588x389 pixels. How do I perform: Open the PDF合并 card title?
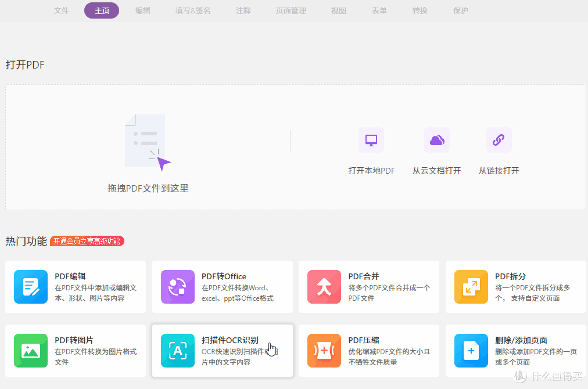[364, 276]
